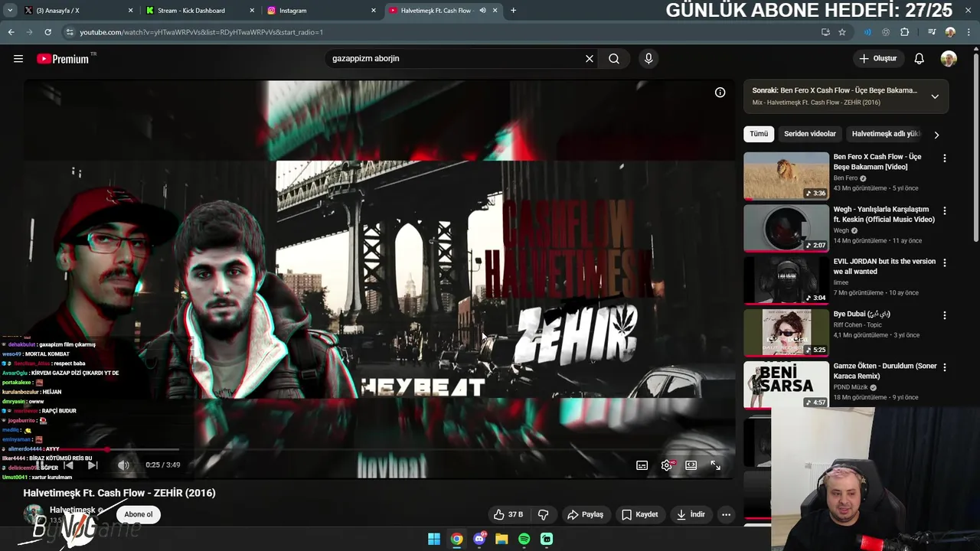Open the Wegh Yanlışlarla Karşılaştım thumbnail
Screen dimensions: 980x551
click(x=786, y=228)
